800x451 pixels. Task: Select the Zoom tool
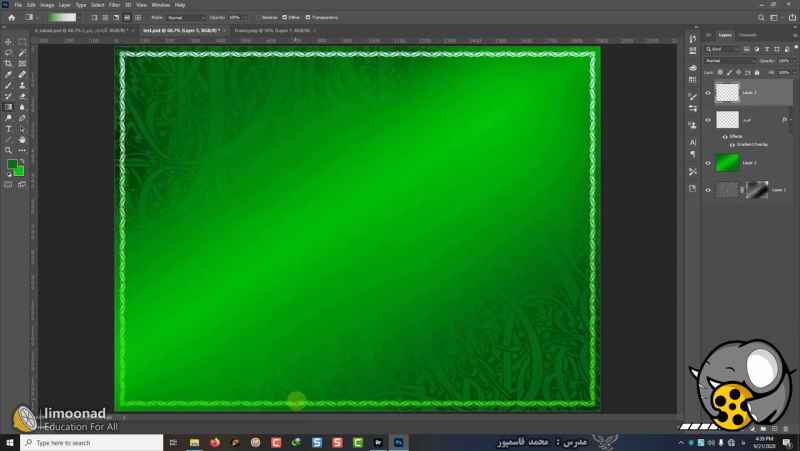[x=8, y=150]
